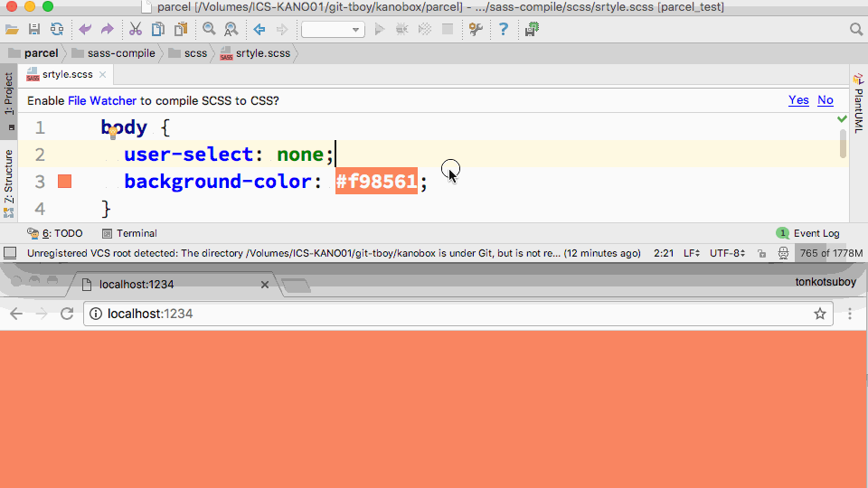Open Find with the magnifier icon
Image resolution: width=868 pixels, height=488 pixels.
(209, 30)
